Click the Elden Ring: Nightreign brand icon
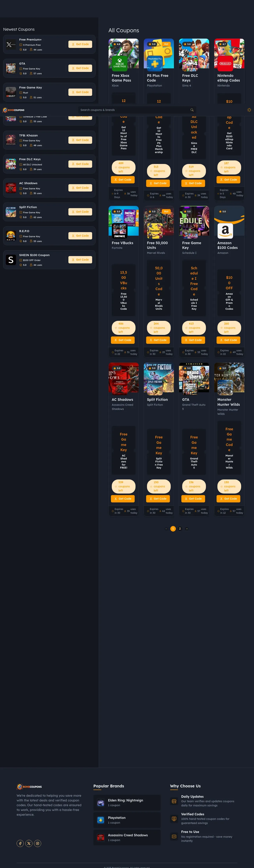Viewport: 254px width, 868px height. 100,803
